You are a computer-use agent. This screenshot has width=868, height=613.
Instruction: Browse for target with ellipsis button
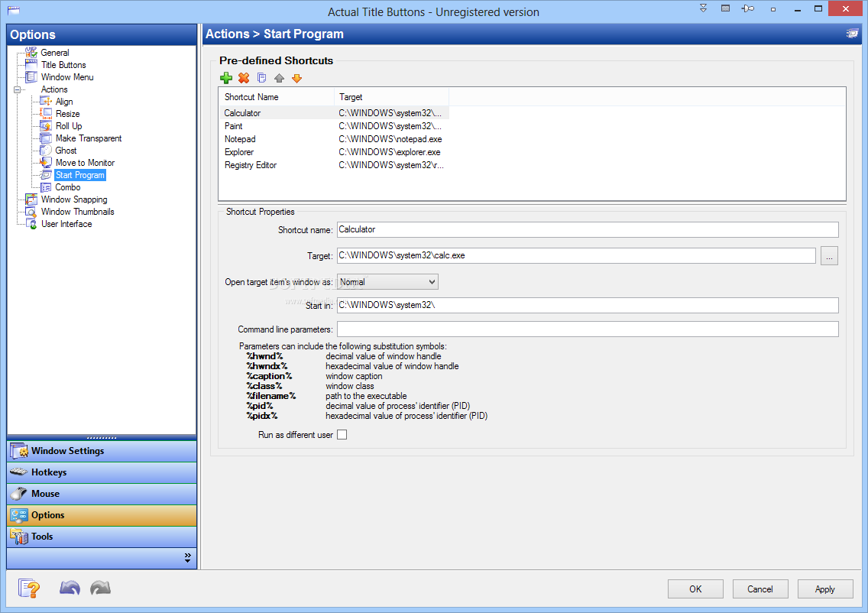click(x=829, y=256)
